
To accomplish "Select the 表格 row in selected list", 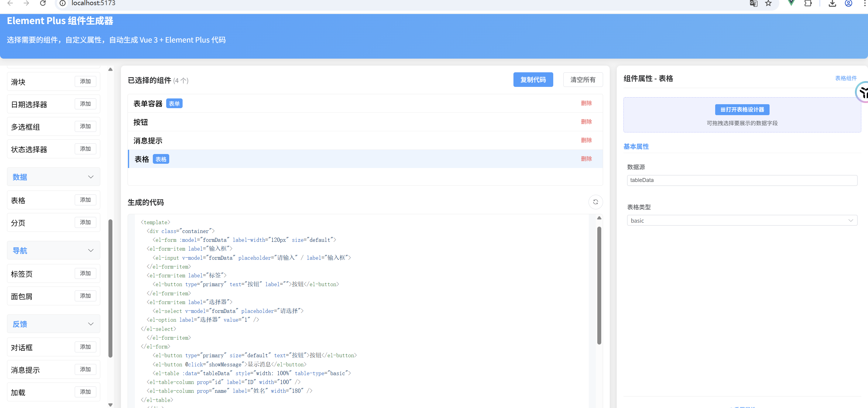I will point(365,159).
